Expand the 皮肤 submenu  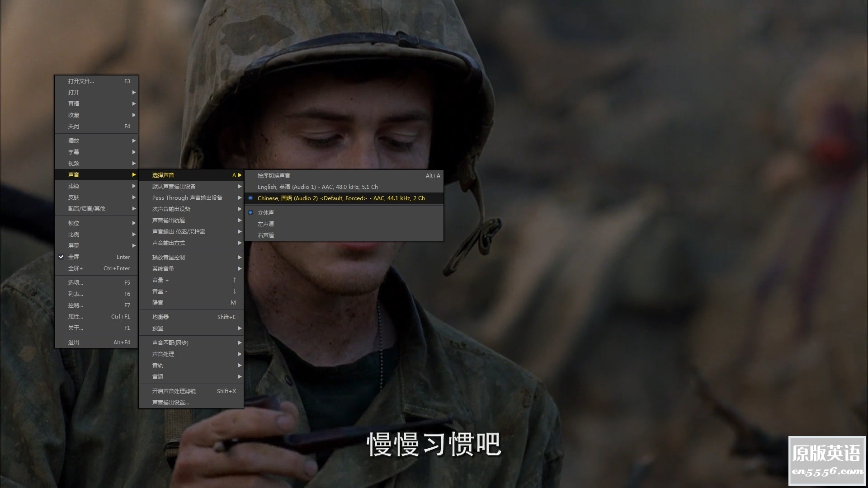pos(96,197)
